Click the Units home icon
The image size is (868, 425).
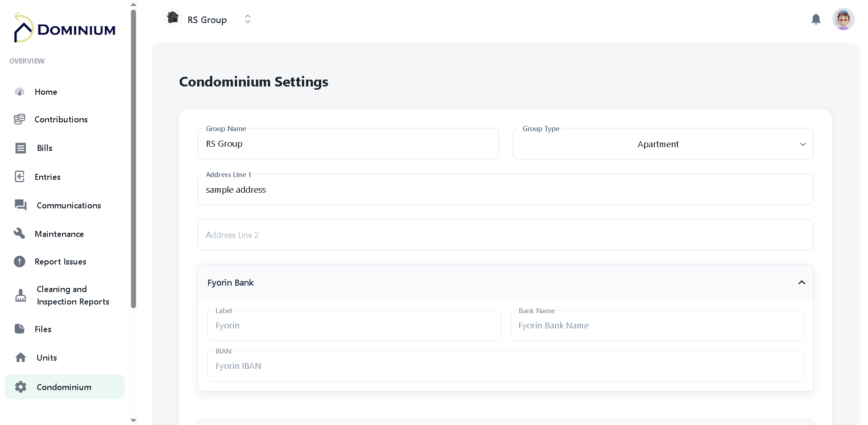click(x=20, y=357)
